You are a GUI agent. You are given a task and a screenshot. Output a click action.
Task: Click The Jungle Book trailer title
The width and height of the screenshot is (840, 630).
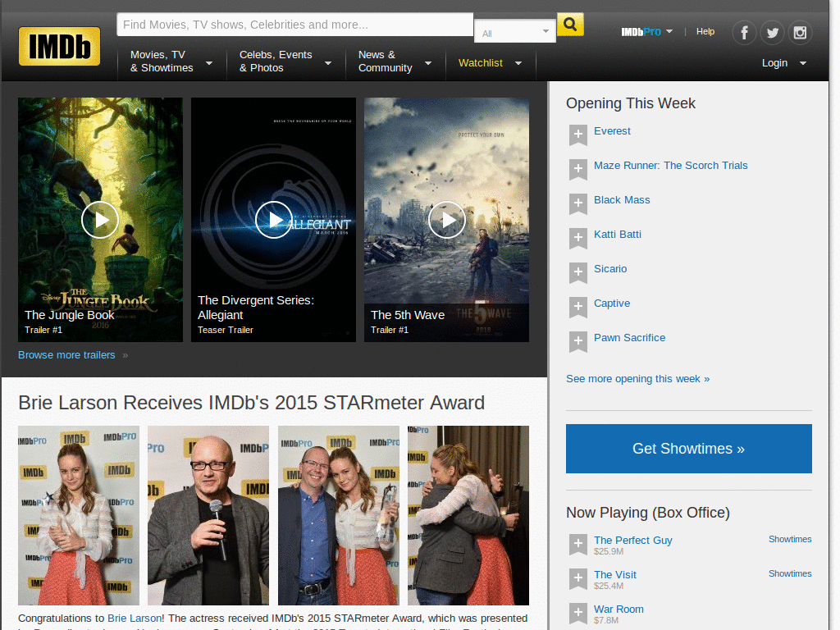(x=70, y=315)
